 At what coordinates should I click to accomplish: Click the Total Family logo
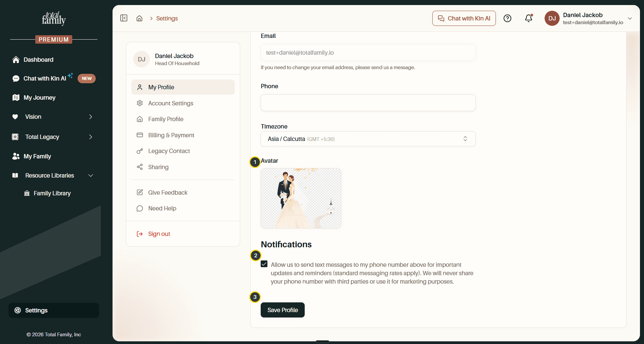pyautogui.click(x=54, y=19)
